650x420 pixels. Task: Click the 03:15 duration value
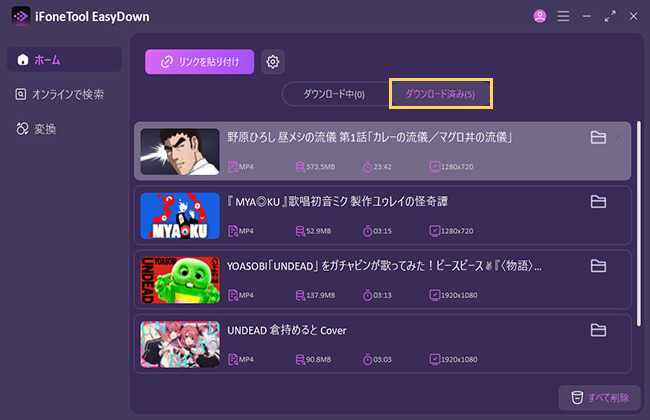pos(382,231)
